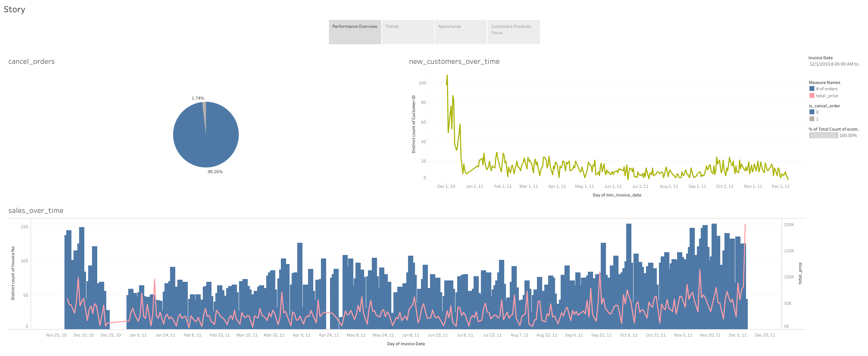Click the sales_over_time chart title
This screenshot has height=356, width=868.
click(x=36, y=211)
